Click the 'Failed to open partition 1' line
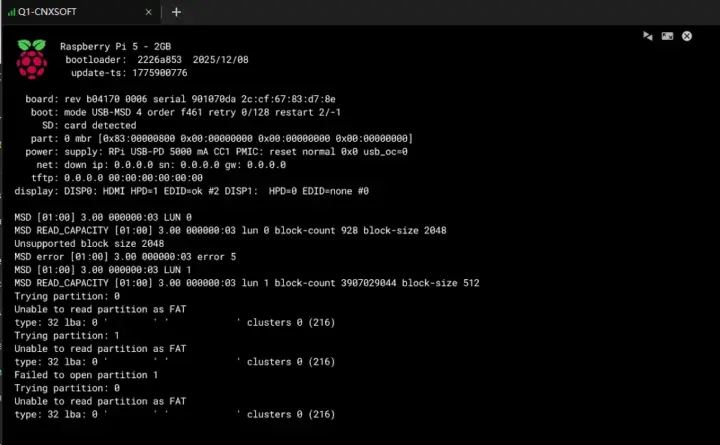The image size is (720, 445). pos(86,375)
